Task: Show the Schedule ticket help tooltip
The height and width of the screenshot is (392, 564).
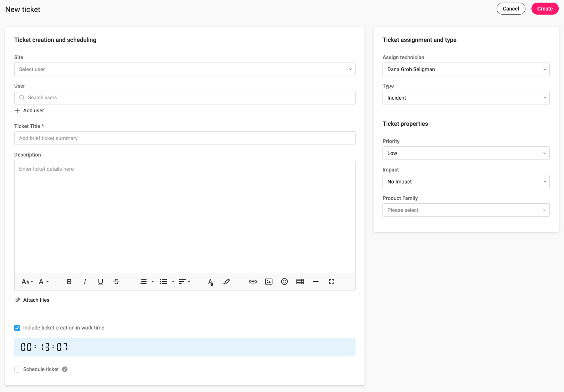Action: click(x=65, y=369)
